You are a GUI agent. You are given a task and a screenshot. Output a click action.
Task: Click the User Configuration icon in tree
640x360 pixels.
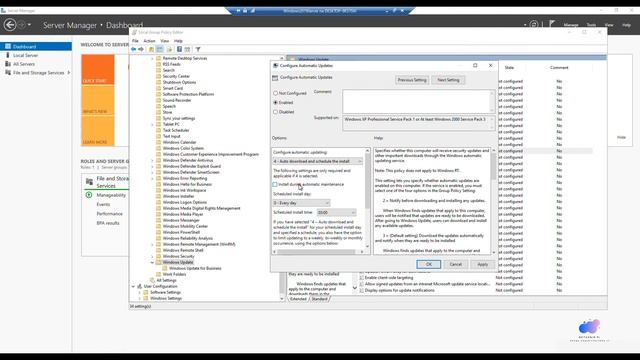[x=140, y=287]
